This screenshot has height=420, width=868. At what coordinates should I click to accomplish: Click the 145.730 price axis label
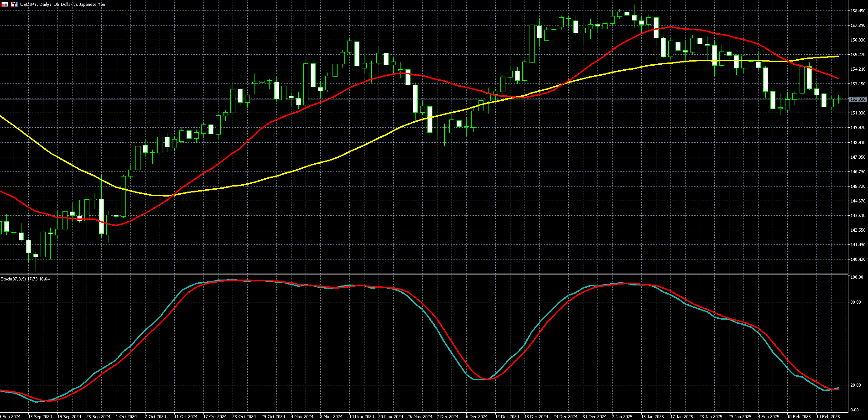858,187
